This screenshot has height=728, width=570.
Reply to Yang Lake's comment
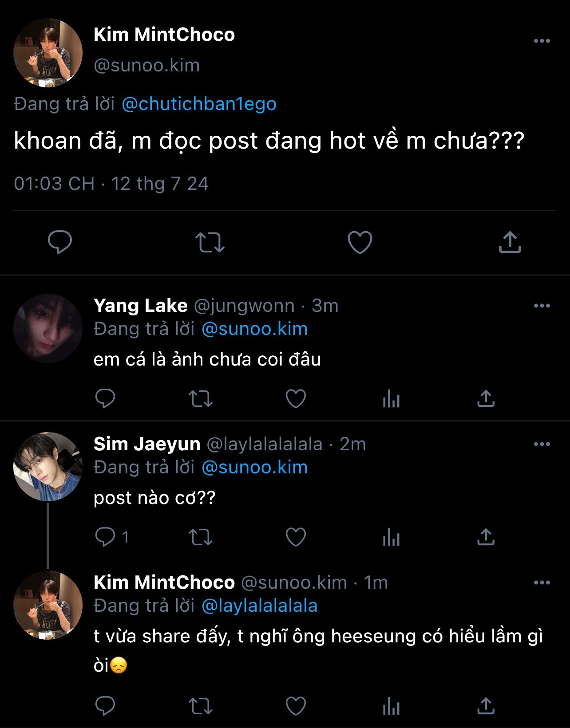[105, 398]
